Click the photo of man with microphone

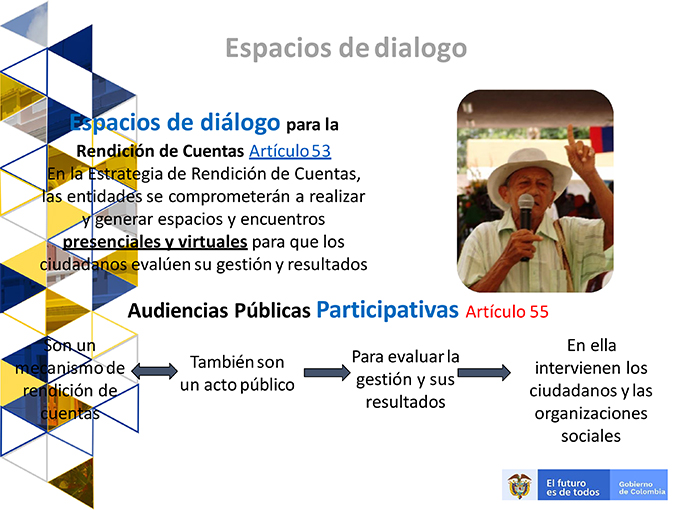pyautogui.click(x=535, y=191)
